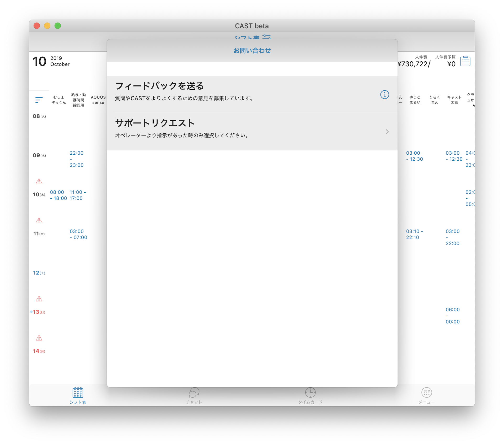Open the 22:00 - 23:00 shift on 09

pyautogui.click(x=77, y=159)
